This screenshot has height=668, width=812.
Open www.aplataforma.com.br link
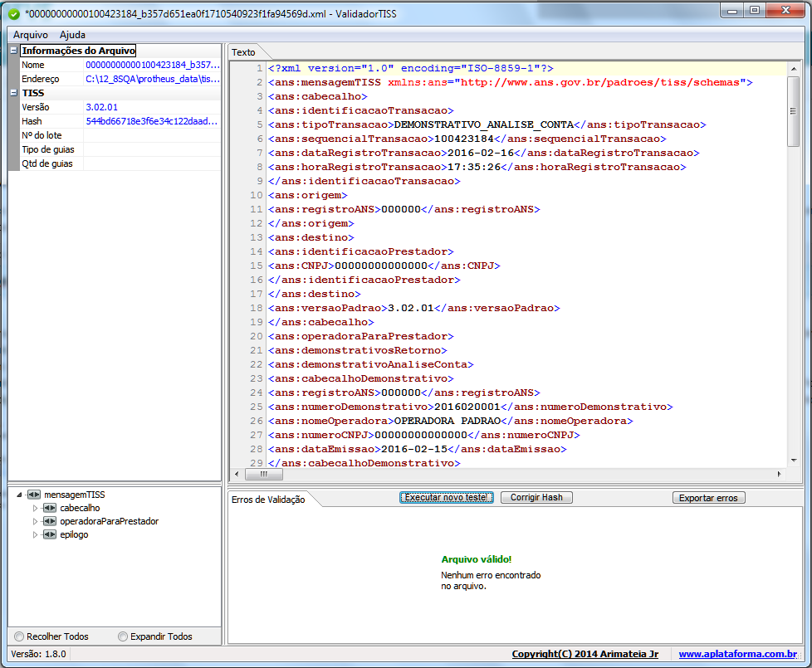point(738,654)
